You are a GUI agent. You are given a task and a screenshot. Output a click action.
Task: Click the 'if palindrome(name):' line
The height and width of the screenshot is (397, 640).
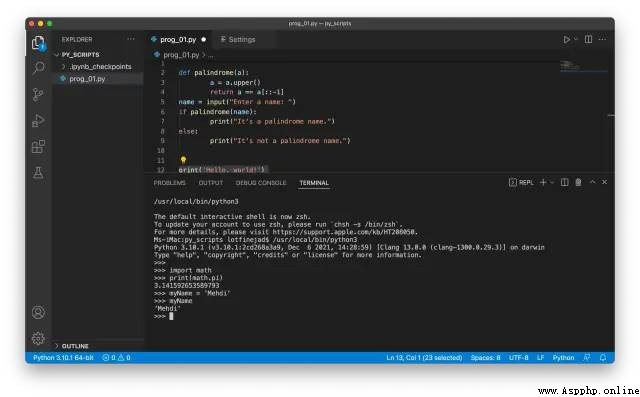click(217, 112)
